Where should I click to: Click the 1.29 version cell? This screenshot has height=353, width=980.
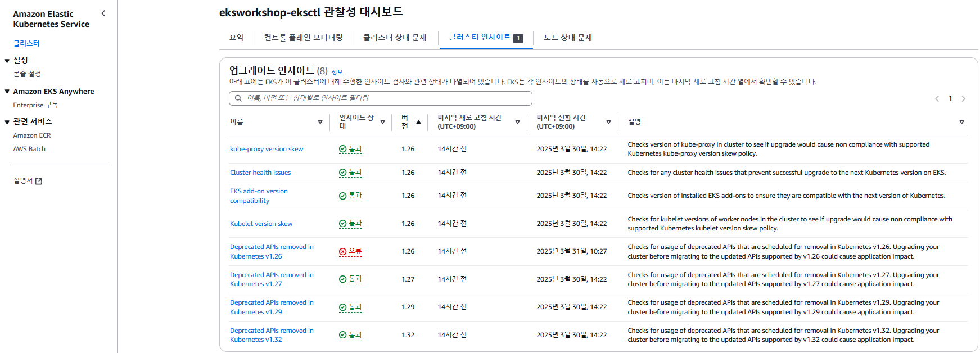point(408,307)
